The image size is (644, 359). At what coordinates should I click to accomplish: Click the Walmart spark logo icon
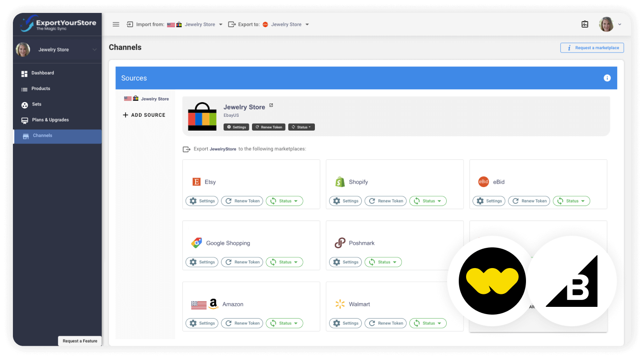(x=340, y=304)
